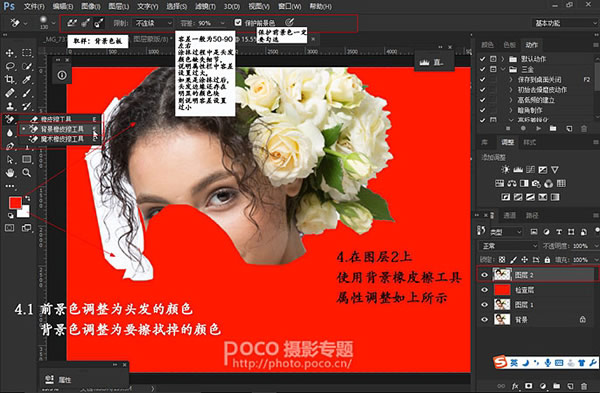Screen dimensions: 600x393
Task: Open the blend mode dropdown 正常
Action: pyautogui.click(x=508, y=246)
